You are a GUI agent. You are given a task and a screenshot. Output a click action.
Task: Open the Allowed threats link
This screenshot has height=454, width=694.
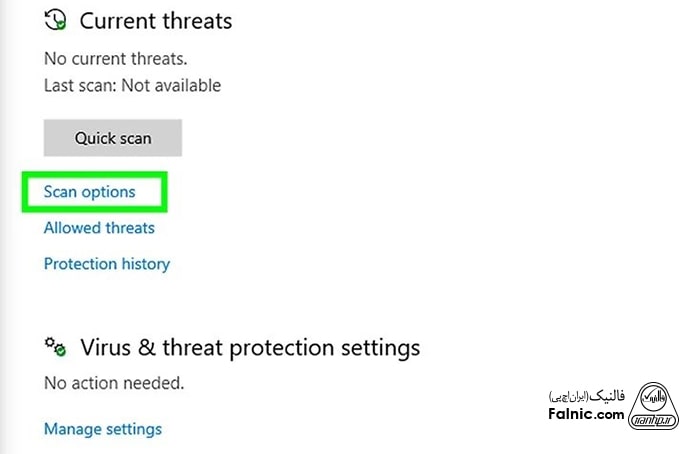coord(99,228)
